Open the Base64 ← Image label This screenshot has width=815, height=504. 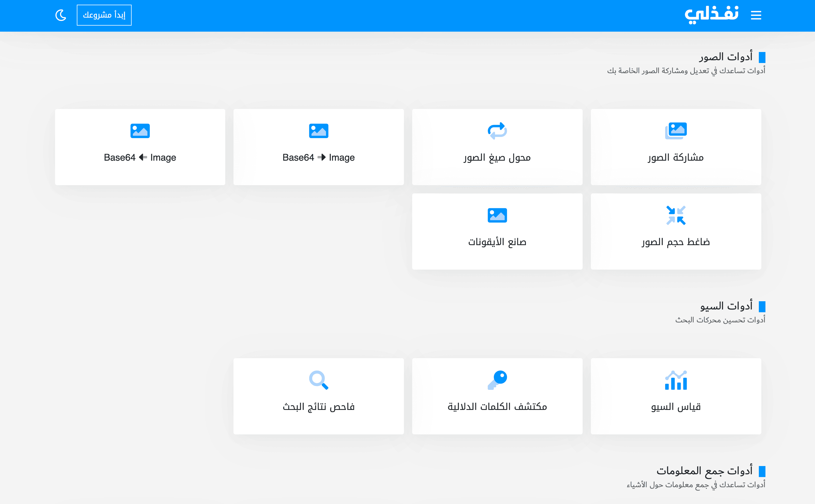click(x=140, y=157)
